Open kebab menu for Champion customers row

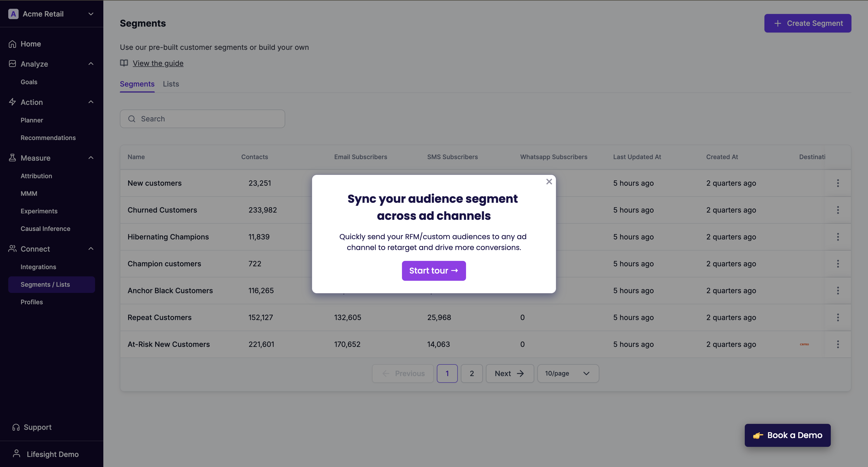pyautogui.click(x=838, y=263)
